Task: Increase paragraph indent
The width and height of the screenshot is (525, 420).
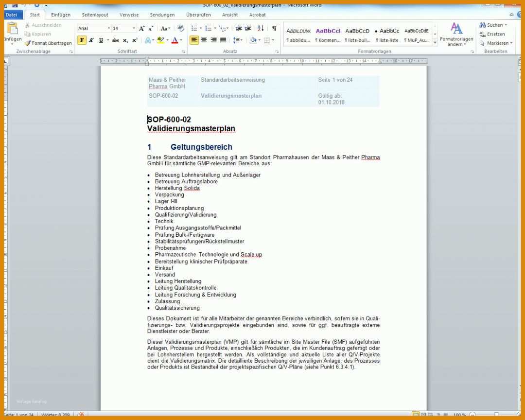Action: [248, 28]
